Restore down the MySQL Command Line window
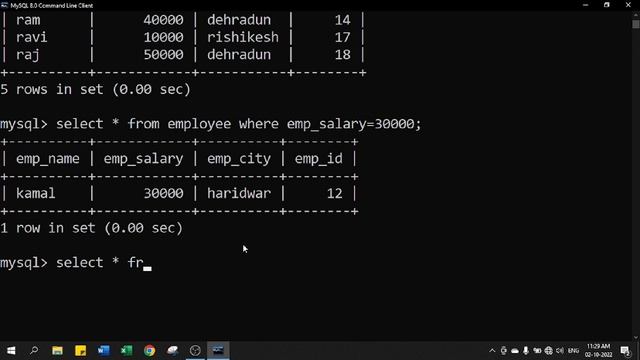 click(x=607, y=5)
